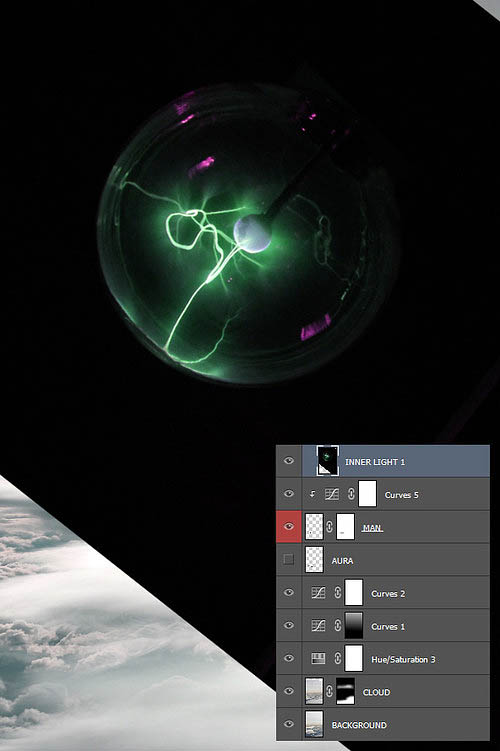
Task: Show the hidden AURA layer
Action: (x=288, y=559)
